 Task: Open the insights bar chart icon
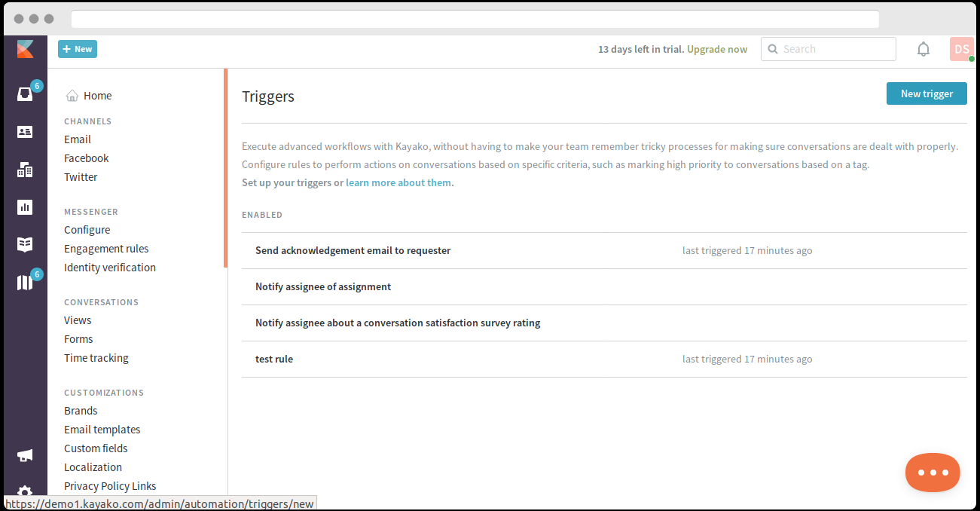point(25,207)
